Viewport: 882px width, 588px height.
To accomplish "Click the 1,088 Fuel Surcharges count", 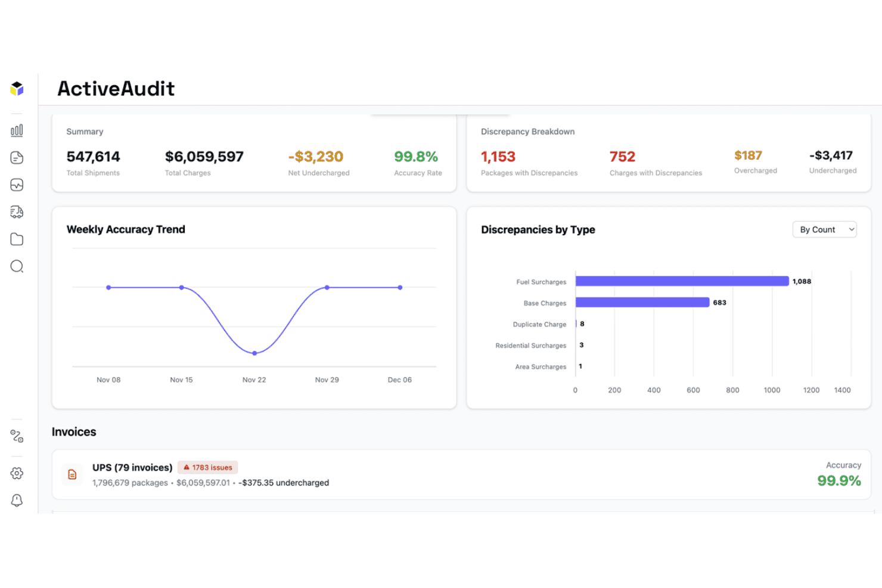I will (x=802, y=281).
